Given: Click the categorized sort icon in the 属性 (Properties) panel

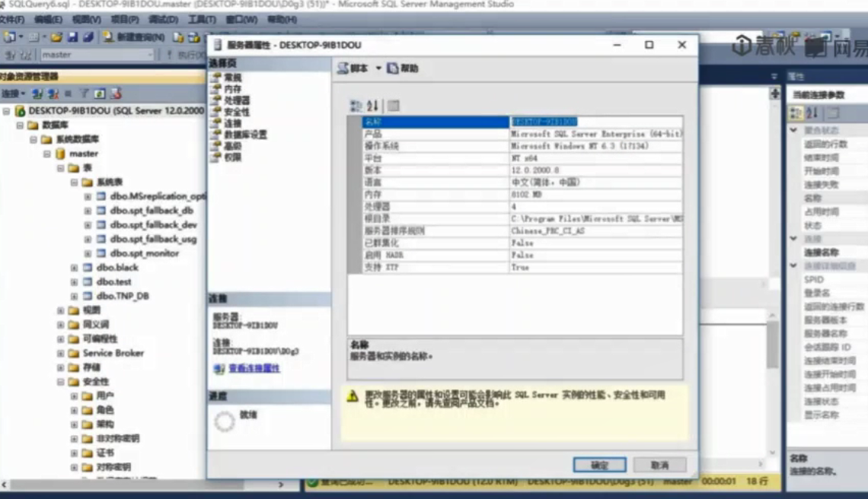Looking at the screenshot, I should (796, 113).
